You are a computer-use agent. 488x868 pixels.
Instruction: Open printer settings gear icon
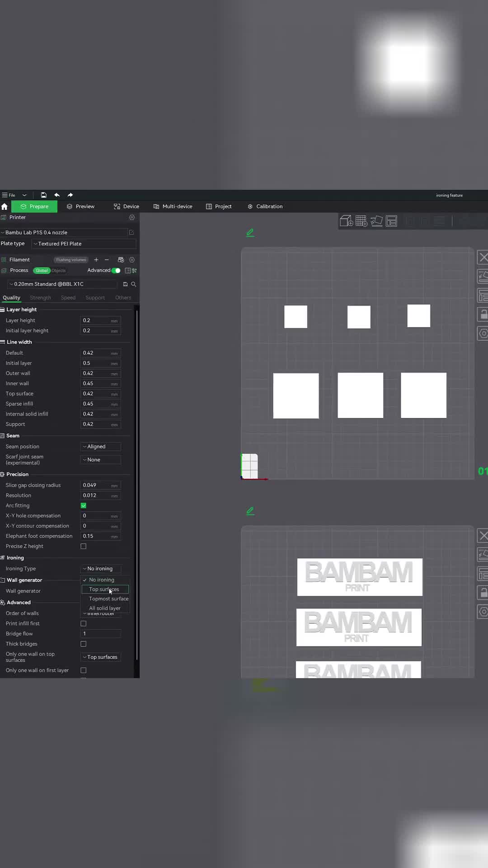(x=132, y=217)
